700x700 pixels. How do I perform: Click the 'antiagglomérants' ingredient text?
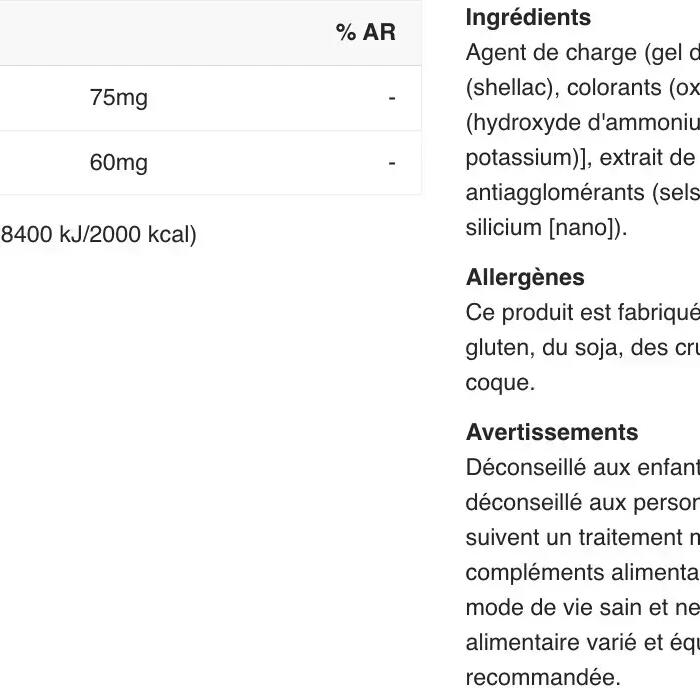pyautogui.click(x=555, y=193)
